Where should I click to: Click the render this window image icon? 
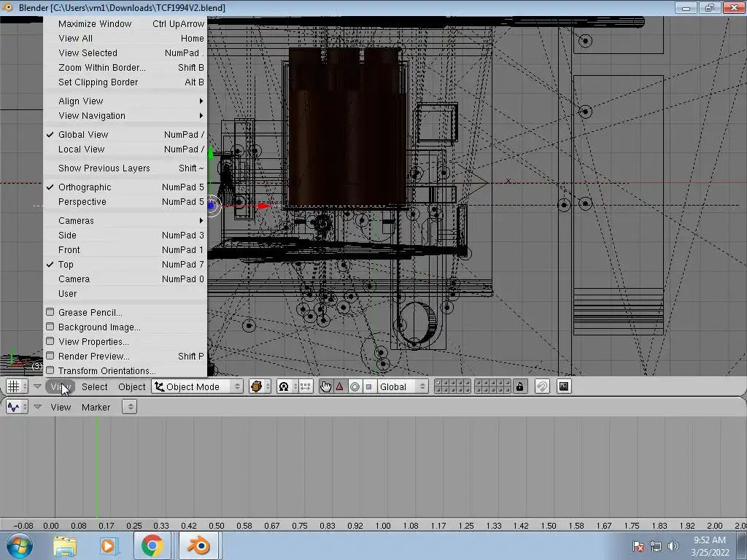[564, 386]
